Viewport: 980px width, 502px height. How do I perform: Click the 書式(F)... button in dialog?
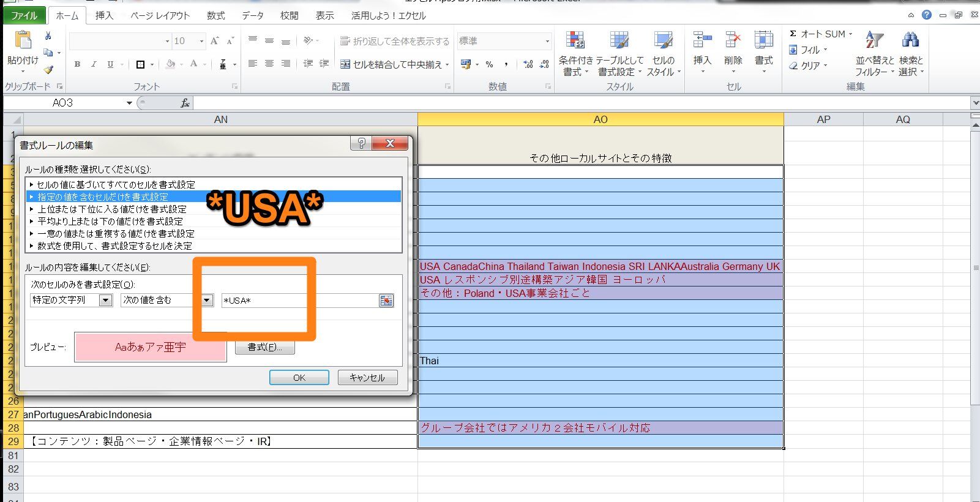[264, 347]
